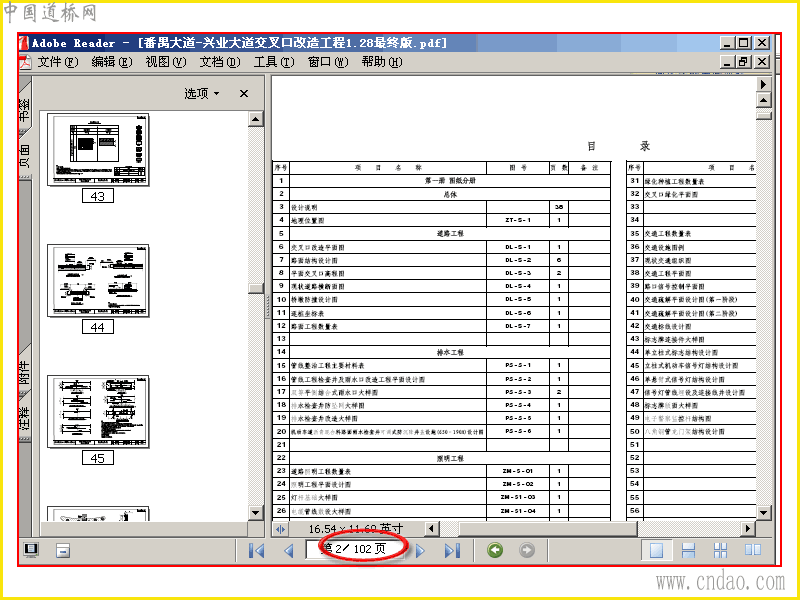Close the inner document window
Screen dimensions: 800x600
762,62
